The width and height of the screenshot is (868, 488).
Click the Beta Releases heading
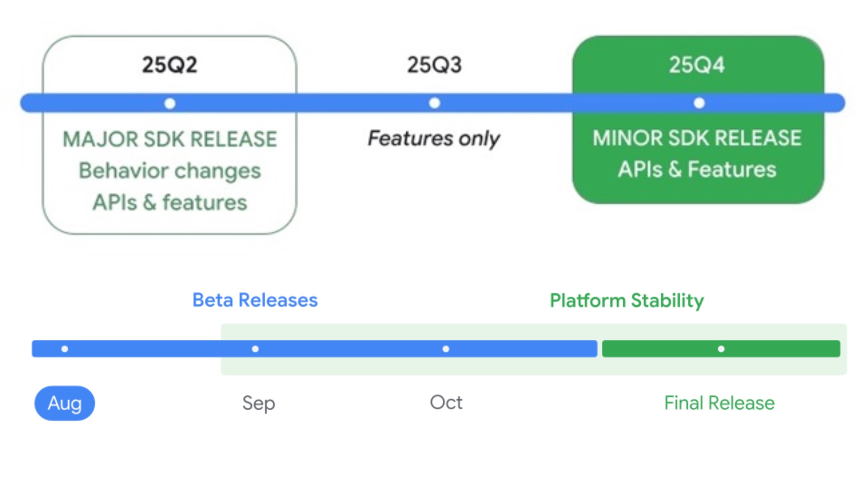(255, 300)
